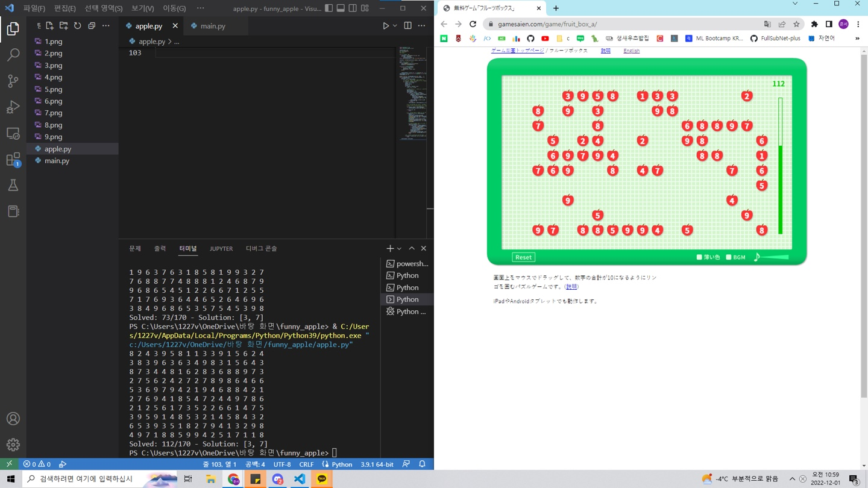Switch to the 디버그 콘솔 panel tab
The height and width of the screenshot is (488, 868).
262,248
